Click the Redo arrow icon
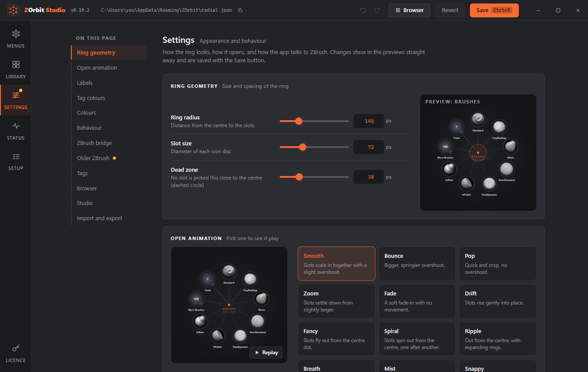The width and height of the screenshot is (588, 372). click(x=377, y=10)
